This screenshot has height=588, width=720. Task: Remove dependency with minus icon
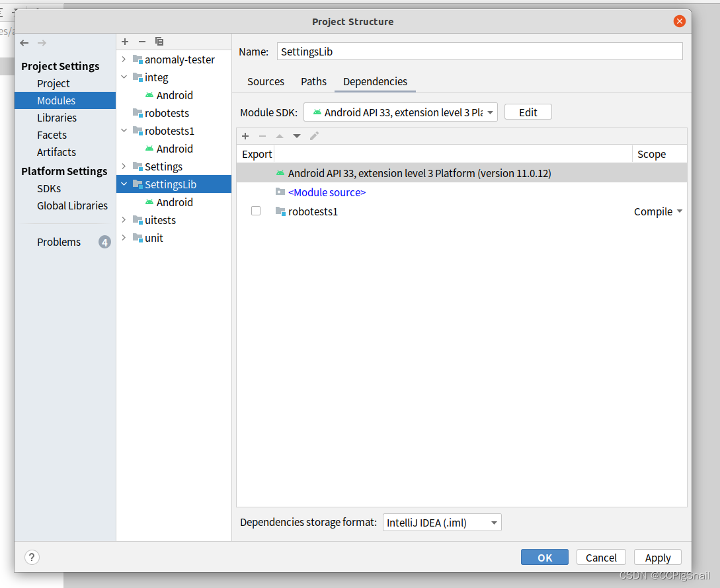[262, 136]
